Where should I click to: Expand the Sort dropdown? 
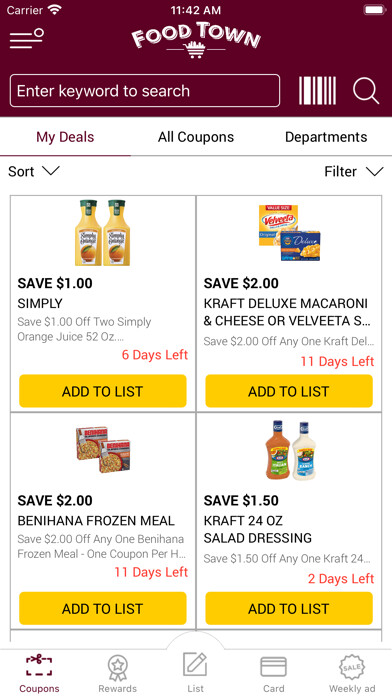34,171
